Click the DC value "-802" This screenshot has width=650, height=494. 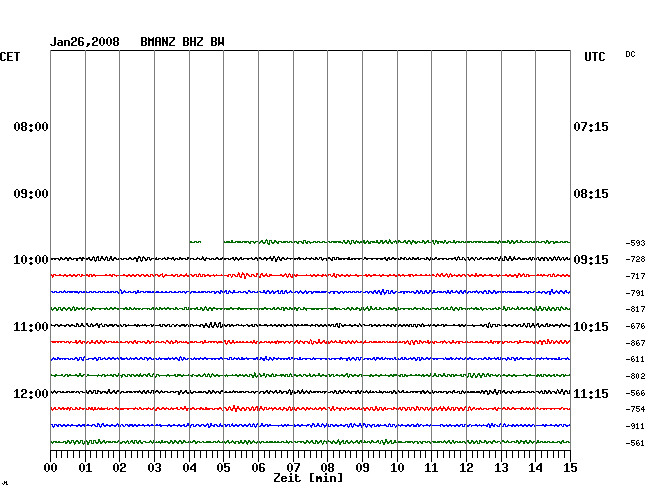point(635,377)
